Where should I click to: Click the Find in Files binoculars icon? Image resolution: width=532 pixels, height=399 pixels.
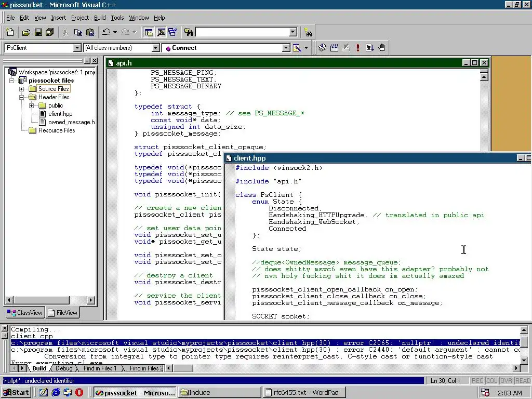(189, 32)
